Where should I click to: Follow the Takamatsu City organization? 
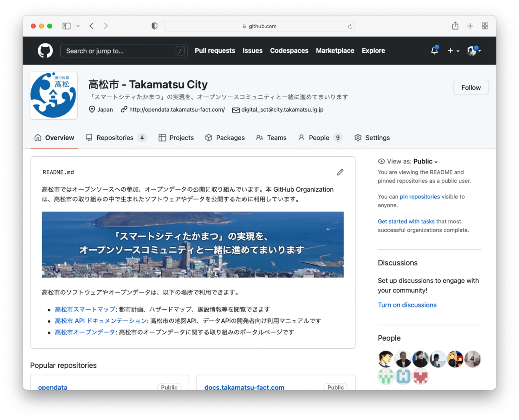[x=471, y=87]
